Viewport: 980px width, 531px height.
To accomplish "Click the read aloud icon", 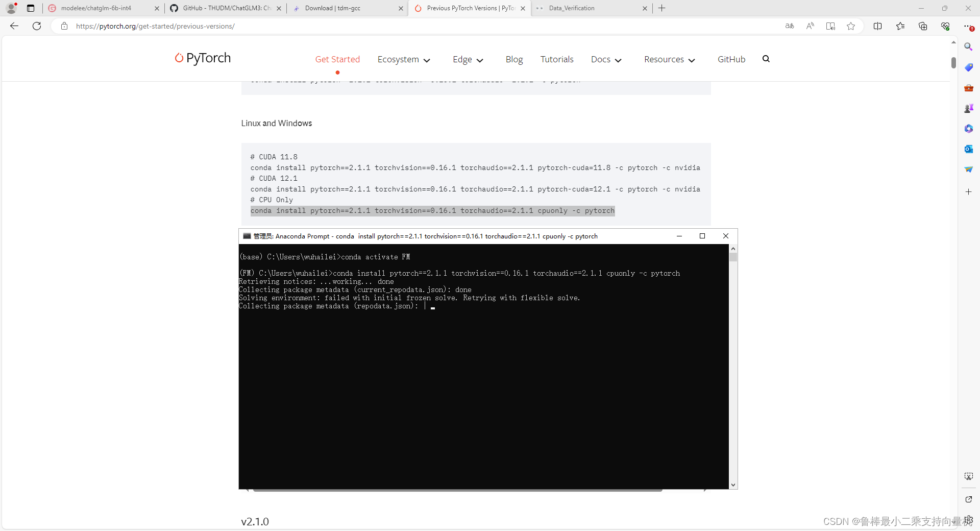I will pyautogui.click(x=810, y=26).
